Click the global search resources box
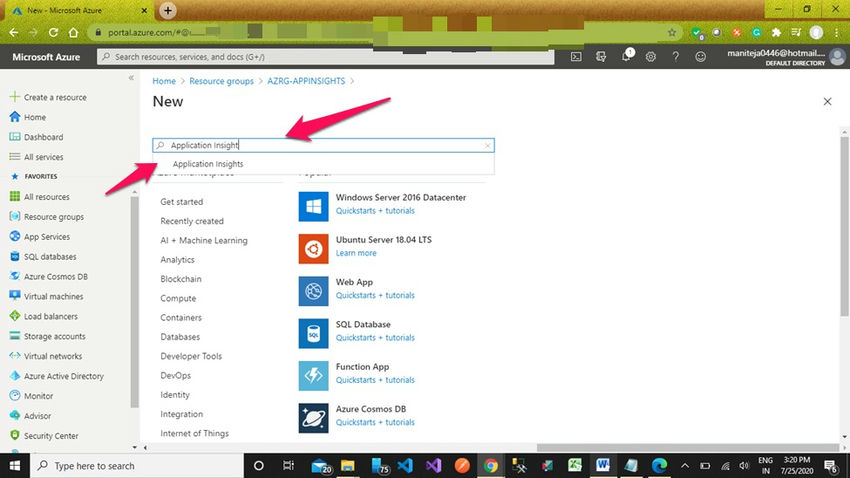Viewport: 850px width, 478px height. (325, 56)
